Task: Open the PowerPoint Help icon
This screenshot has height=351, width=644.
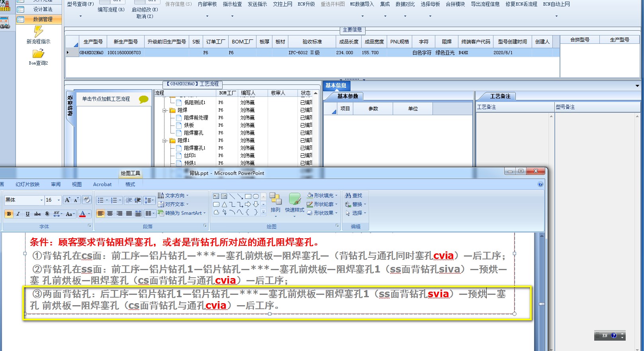Action: coord(540,184)
